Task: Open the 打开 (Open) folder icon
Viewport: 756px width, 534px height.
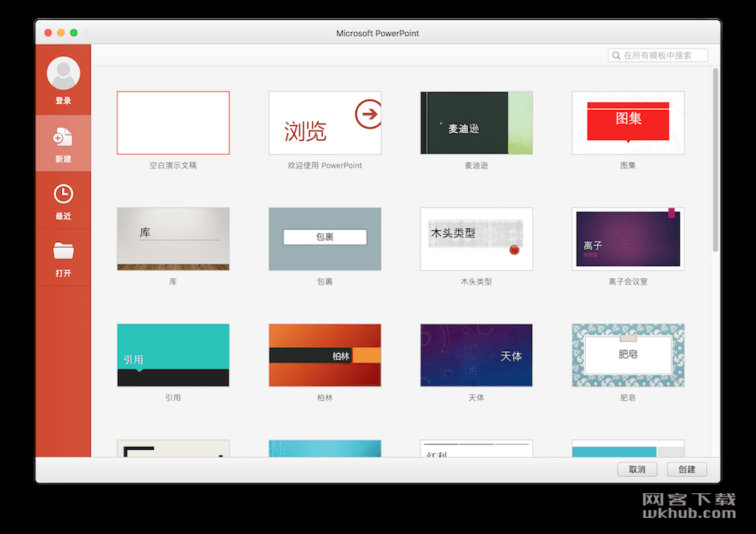Action: [x=63, y=251]
